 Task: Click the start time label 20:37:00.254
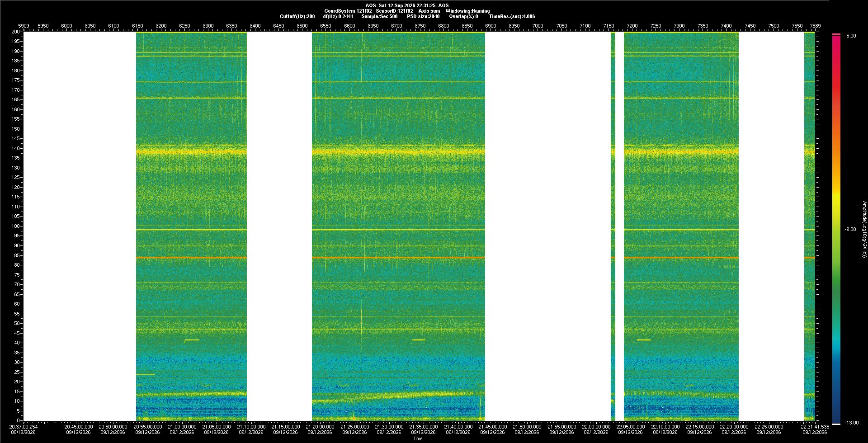tap(24, 427)
